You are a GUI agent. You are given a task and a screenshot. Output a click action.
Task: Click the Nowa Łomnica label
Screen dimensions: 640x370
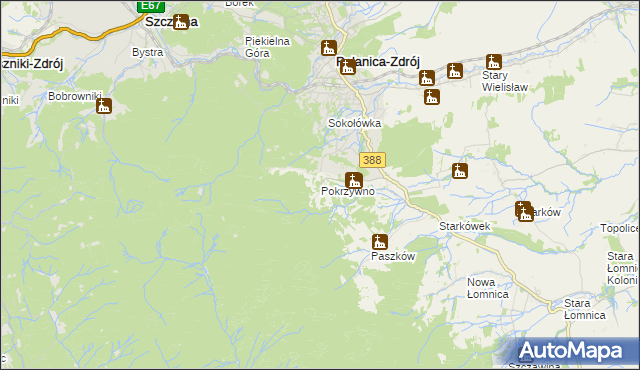[x=488, y=288]
